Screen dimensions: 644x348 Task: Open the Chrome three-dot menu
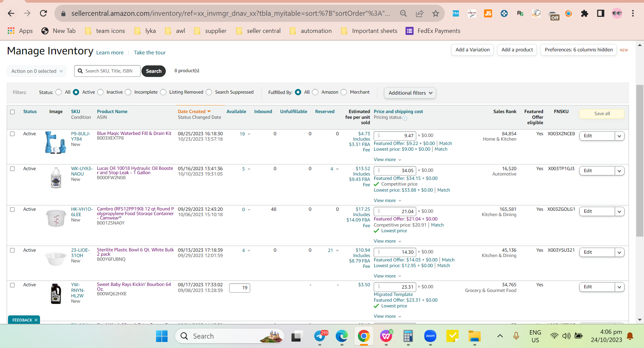click(633, 13)
